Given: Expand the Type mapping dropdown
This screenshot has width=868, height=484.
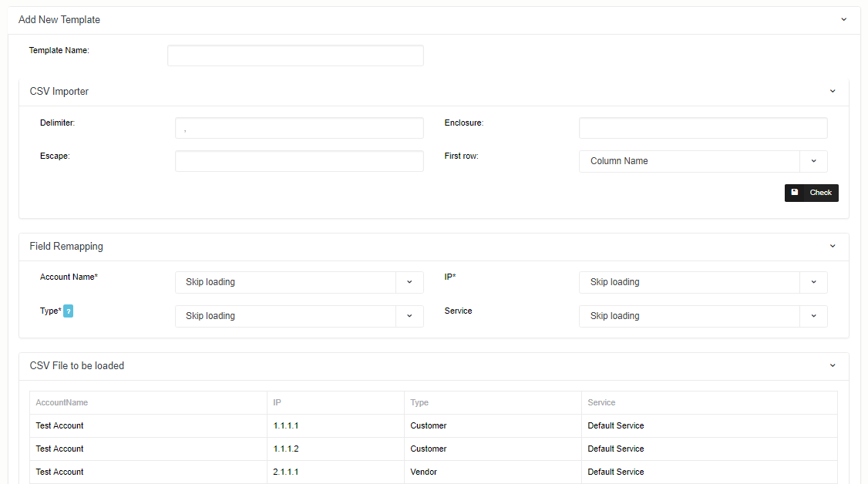Looking at the screenshot, I should 299,316.
